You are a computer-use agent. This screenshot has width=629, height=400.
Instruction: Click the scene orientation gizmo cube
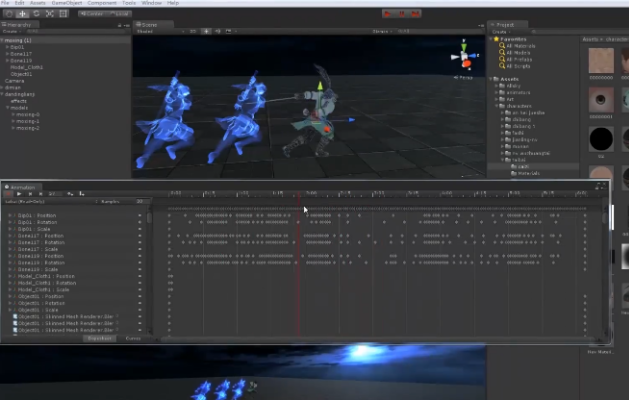click(x=465, y=57)
